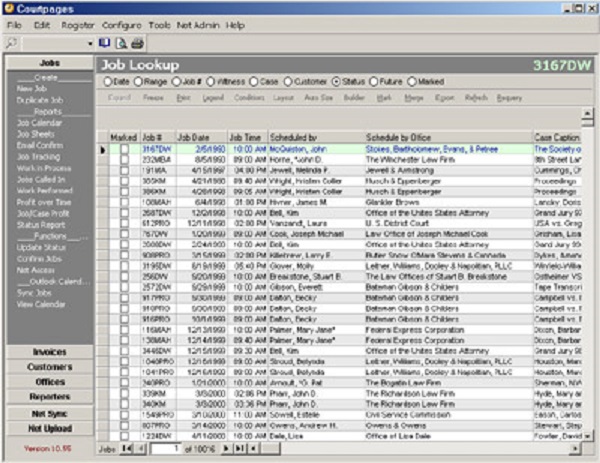Click the Requery toolbar button
600x463 pixels.
coord(509,98)
